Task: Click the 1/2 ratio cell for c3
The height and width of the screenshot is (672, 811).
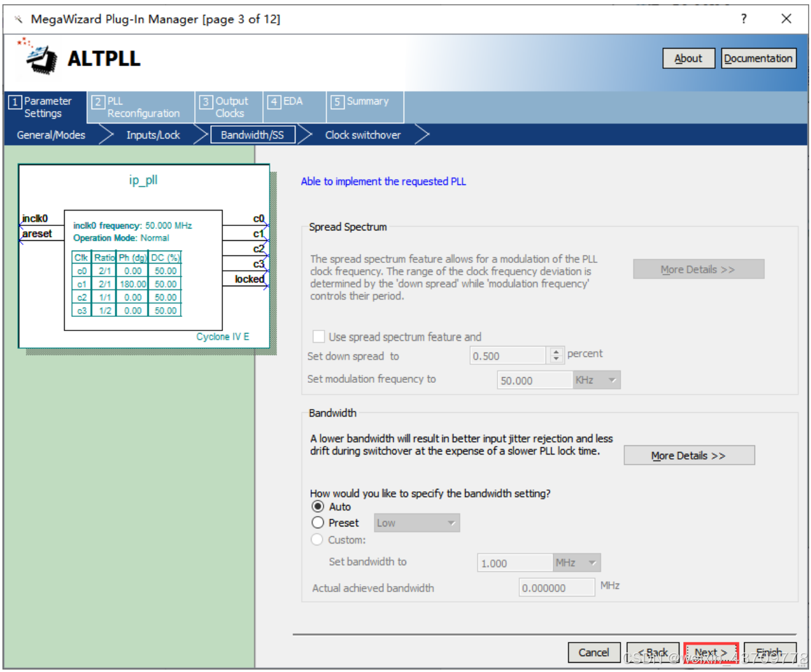Action: [105, 310]
